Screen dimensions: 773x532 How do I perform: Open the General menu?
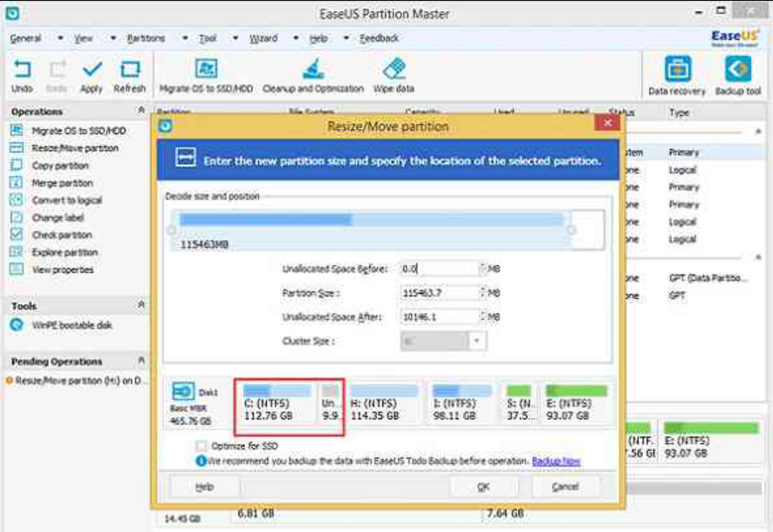click(x=25, y=38)
